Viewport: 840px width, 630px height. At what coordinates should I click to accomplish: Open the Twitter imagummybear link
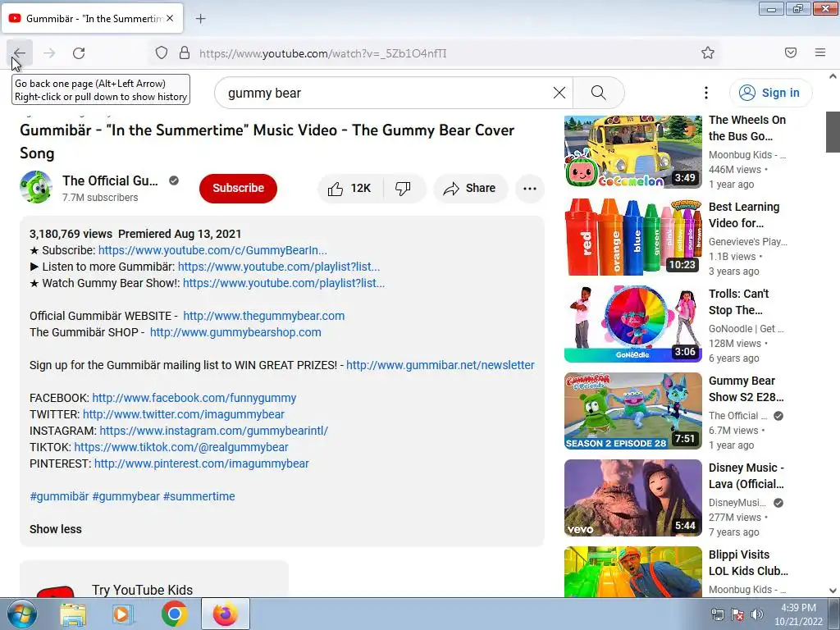coord(184,414)
